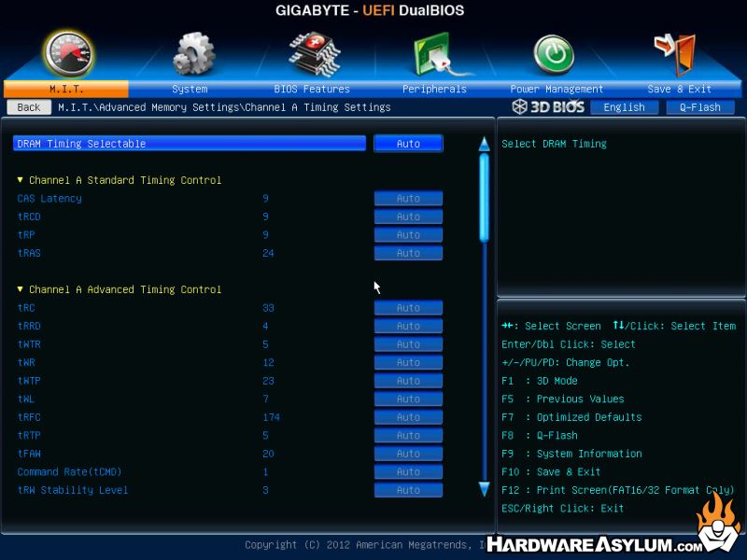Open the tRRD Auto dropdown
Screen dimensions: 747x560
click(x=408, y=326)
